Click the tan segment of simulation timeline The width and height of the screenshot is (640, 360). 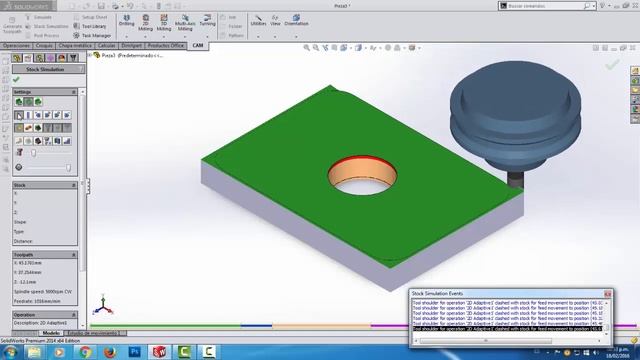[x=321, y=326]
